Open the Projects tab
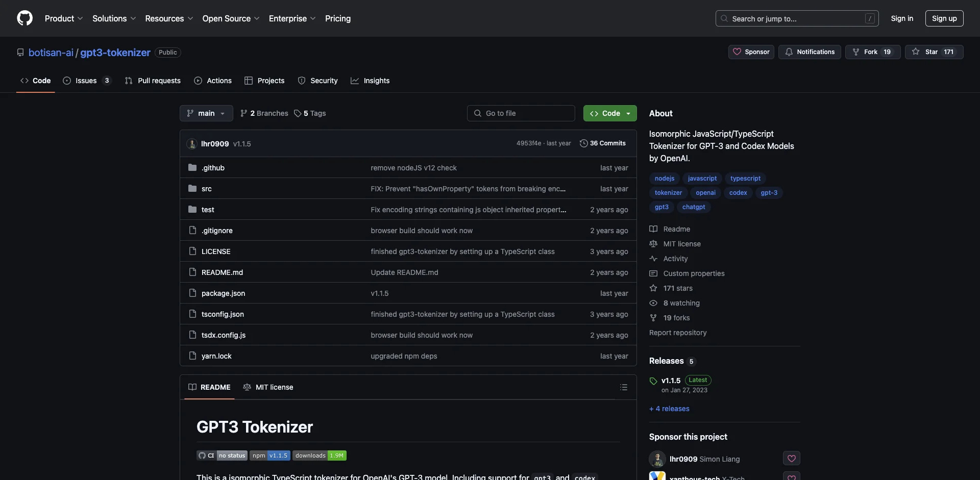 [264, 81]
